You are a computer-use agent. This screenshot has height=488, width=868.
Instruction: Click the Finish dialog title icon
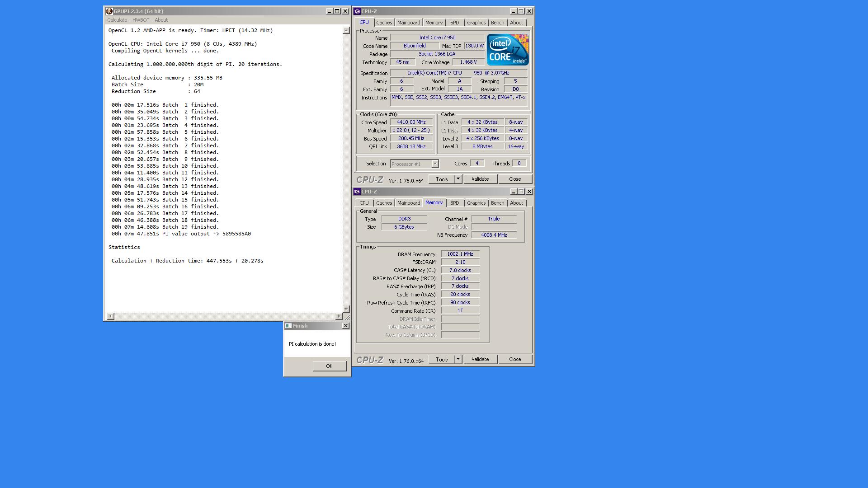(x=288, y=326)
